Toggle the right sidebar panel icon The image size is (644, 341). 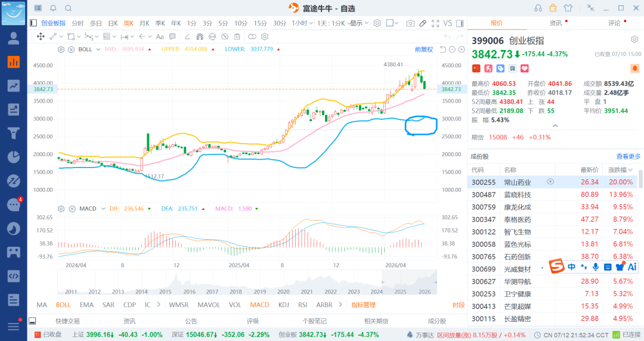click(460, 23)
